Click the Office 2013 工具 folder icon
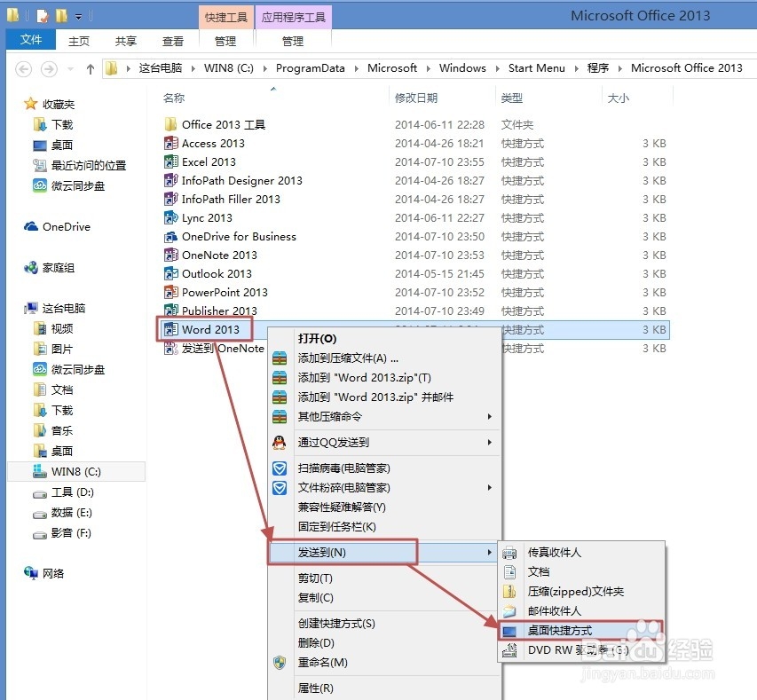Viewport: 757px width, 700px height. (170, 124)
